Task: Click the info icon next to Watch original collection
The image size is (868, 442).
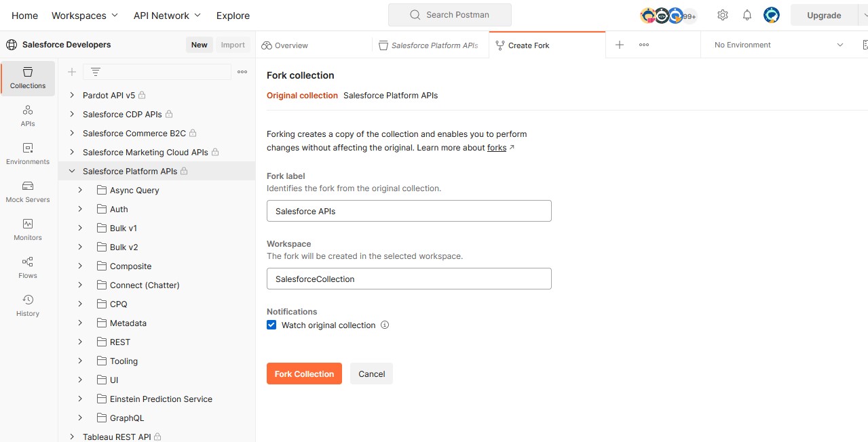Action: 385,325
